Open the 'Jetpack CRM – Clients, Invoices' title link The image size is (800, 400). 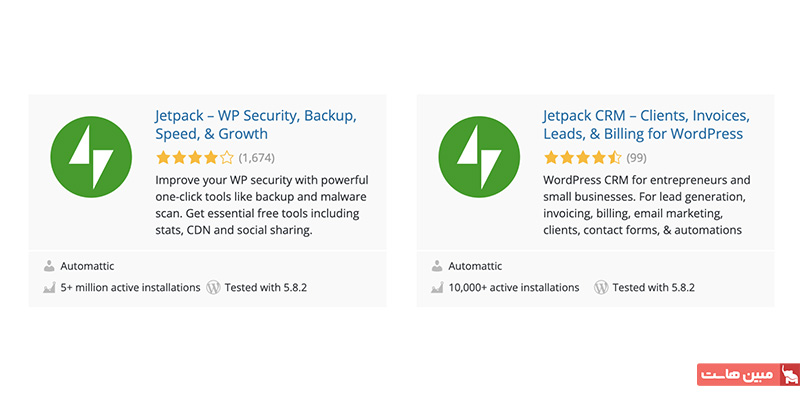coord(646,124)
